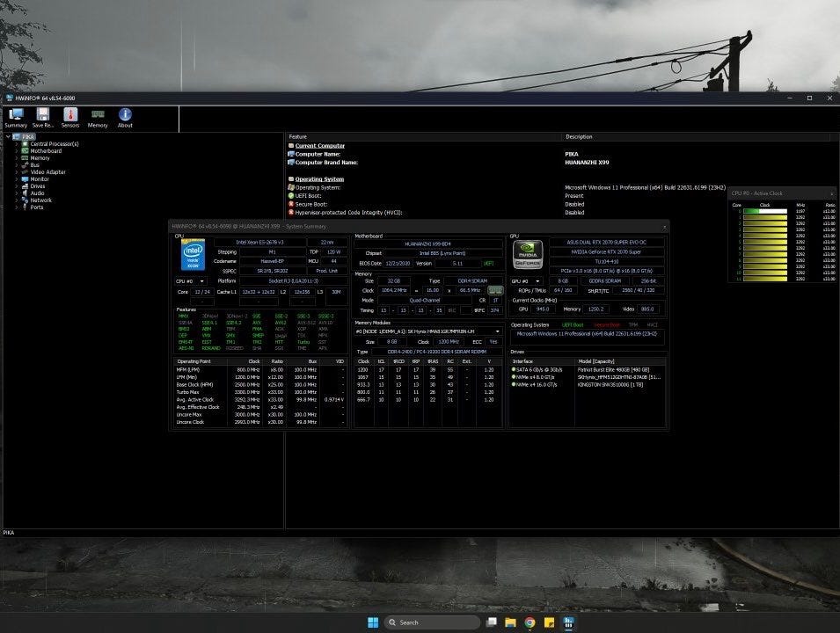Collapse the PIKA root tree node
The image size is (840, 633).
click(x=8, y=136)
